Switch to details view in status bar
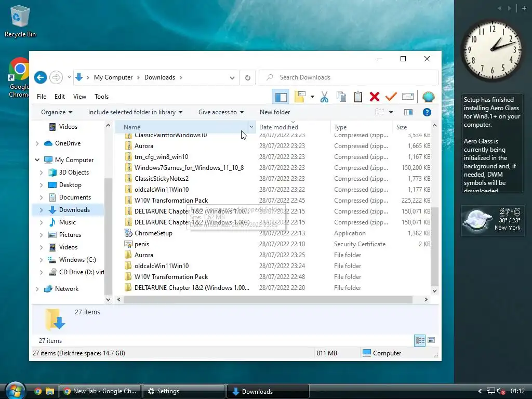Viewport: 532px width, 399px height. click(x=420, y=340)
